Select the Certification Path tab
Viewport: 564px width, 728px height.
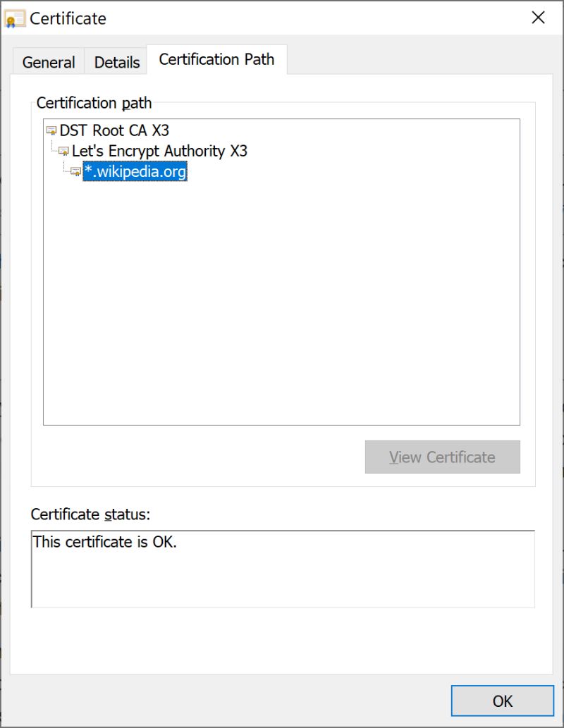(216, 59)
